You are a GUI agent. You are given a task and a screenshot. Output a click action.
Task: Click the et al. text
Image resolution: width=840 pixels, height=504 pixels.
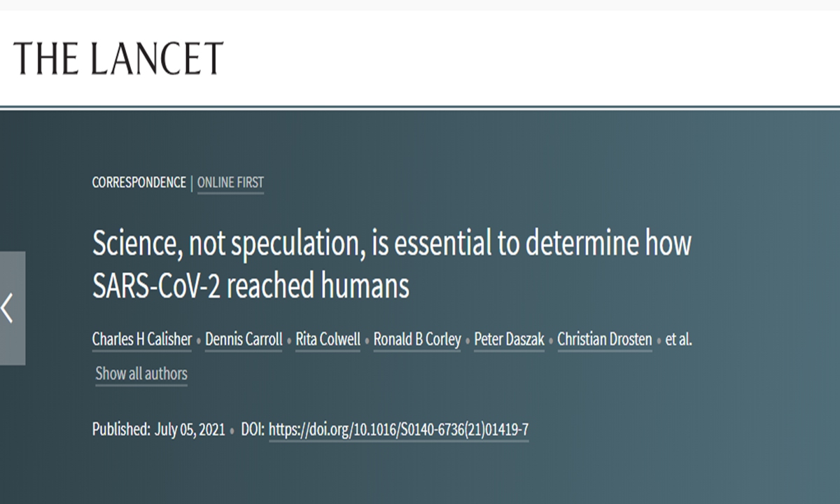tap(678, 340)
